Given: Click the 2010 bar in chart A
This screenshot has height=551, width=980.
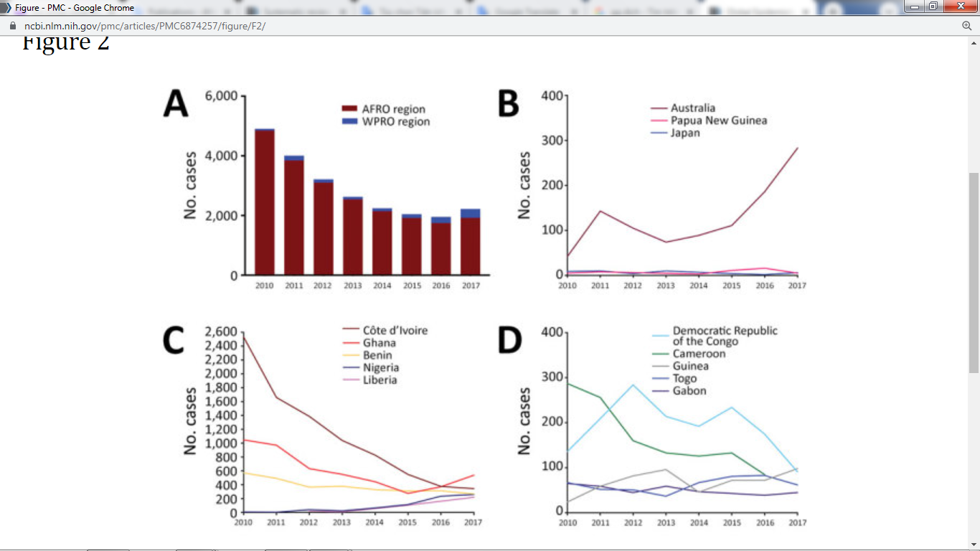Looking at the screenshot, I should click(x=265, y=202).
